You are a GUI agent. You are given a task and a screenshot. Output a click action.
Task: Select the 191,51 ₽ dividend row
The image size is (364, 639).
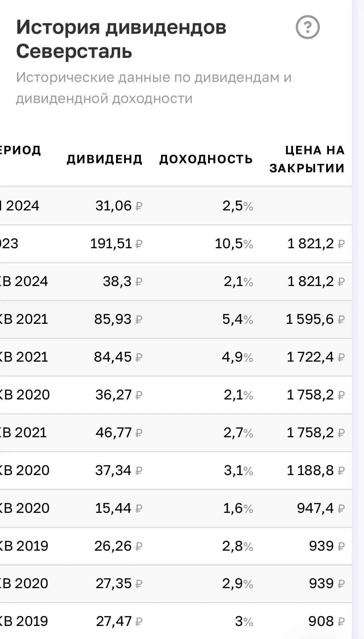(176, 244)
